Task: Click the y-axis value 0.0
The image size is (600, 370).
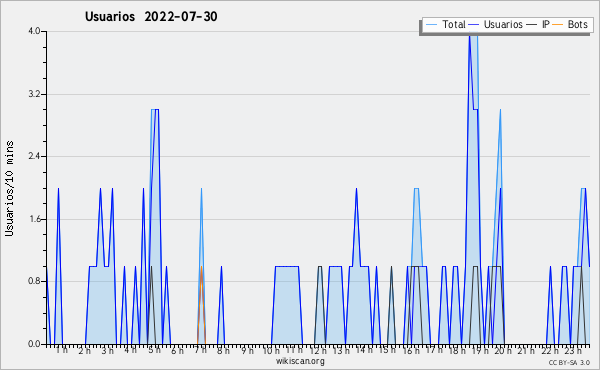Action: 34,344
